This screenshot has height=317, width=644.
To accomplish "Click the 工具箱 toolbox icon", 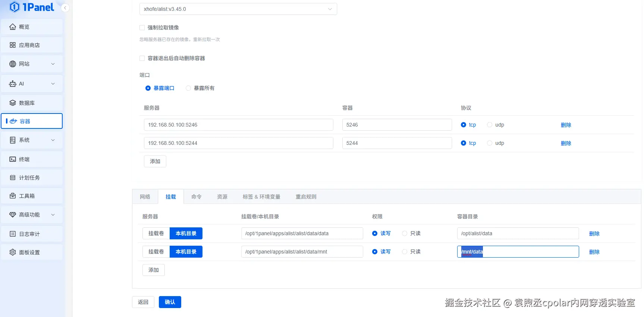I will 13,196.
